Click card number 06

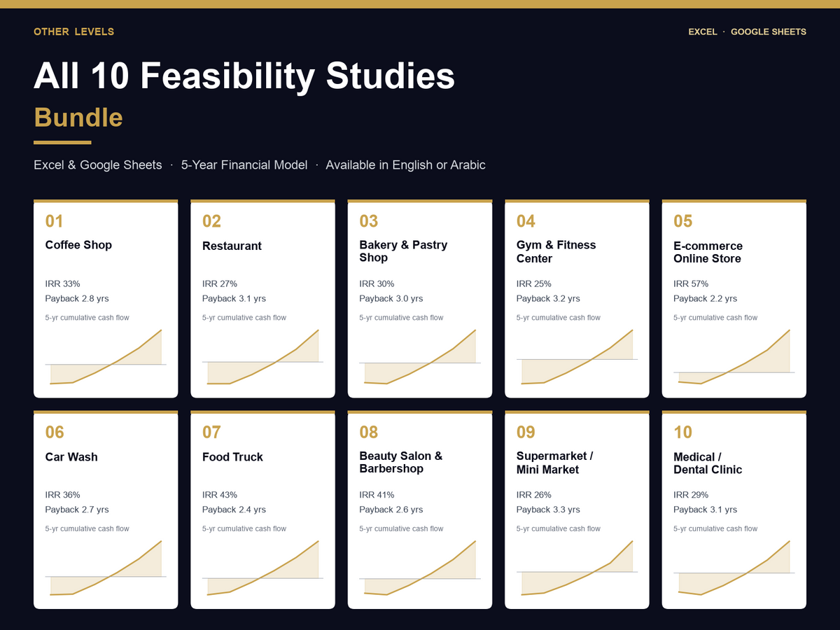(x=55, y=432)
